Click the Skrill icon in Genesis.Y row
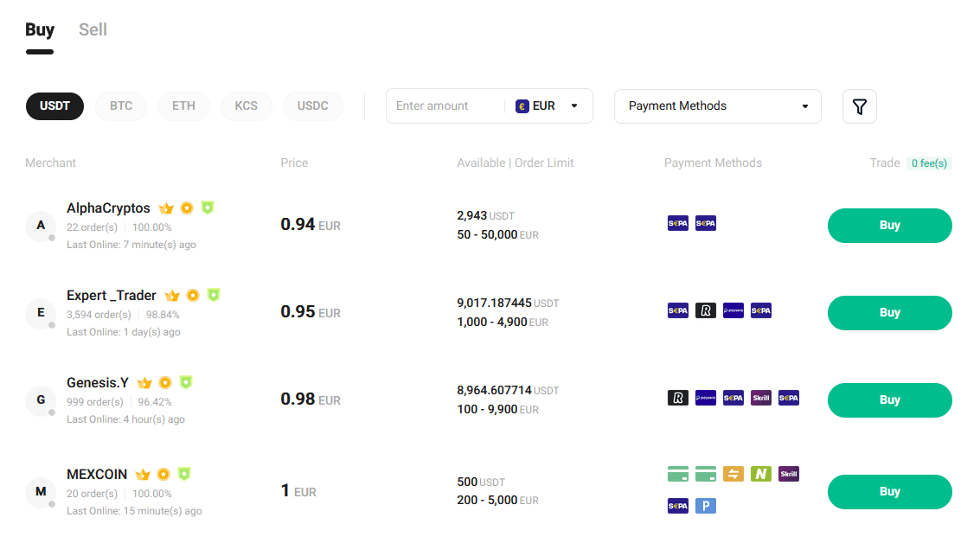Screen dimensions: 980x543 [761, 398]
